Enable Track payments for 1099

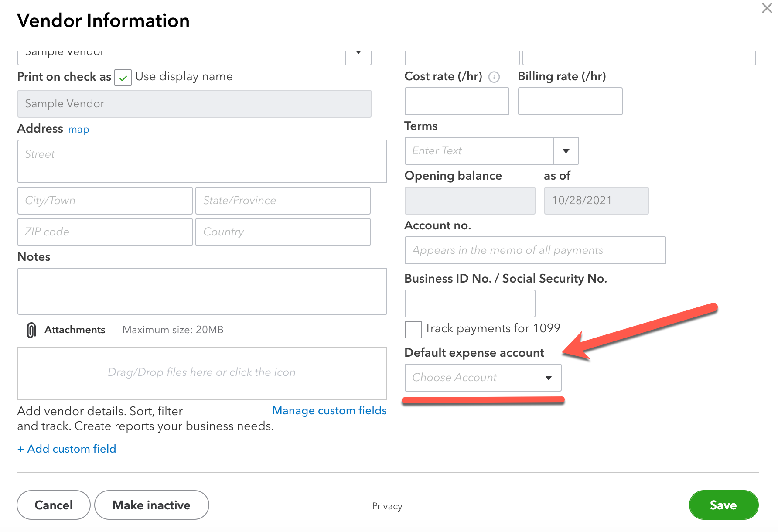click(413, 329)
